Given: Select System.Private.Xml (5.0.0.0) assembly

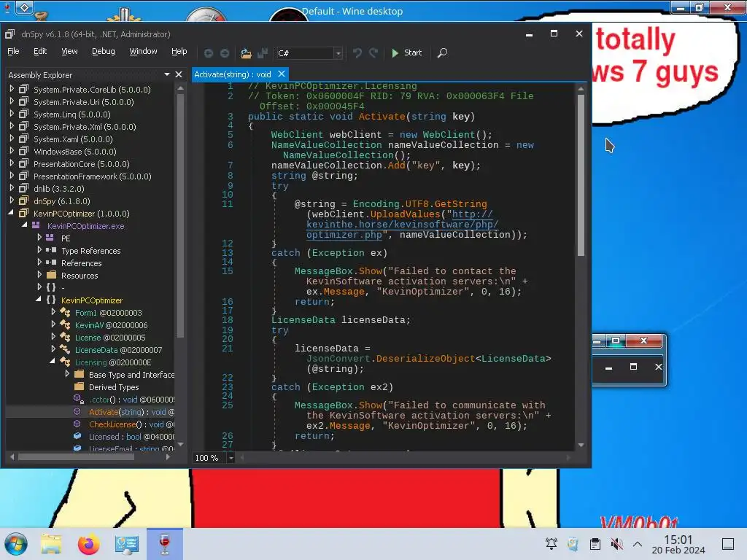Looking at the screenshot, I should 85,127.
